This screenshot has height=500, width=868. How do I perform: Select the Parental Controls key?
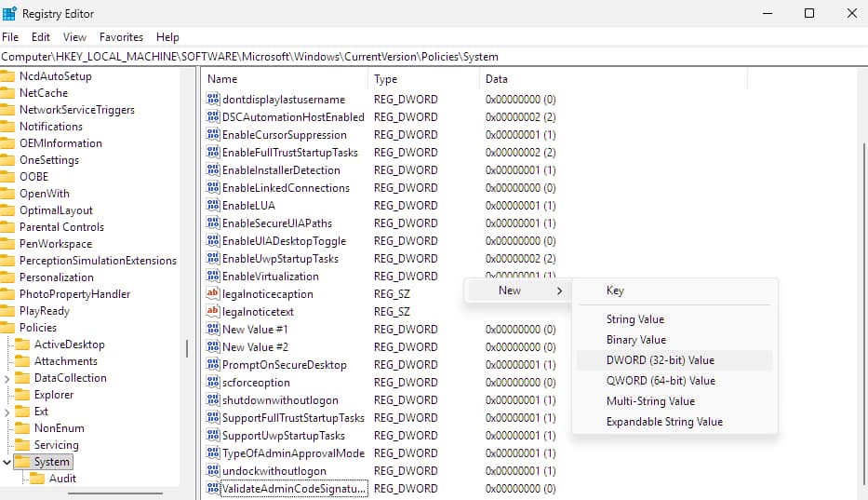point(61,227)
